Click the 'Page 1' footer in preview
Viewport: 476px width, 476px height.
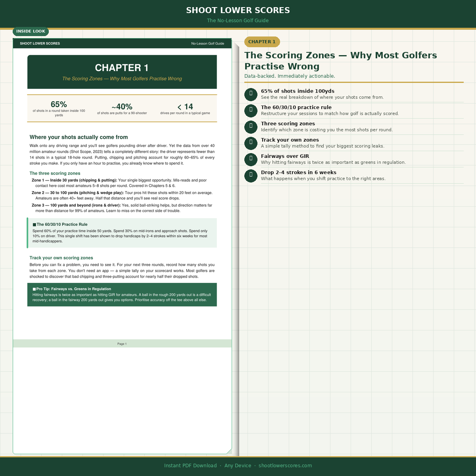click(122, 344)
